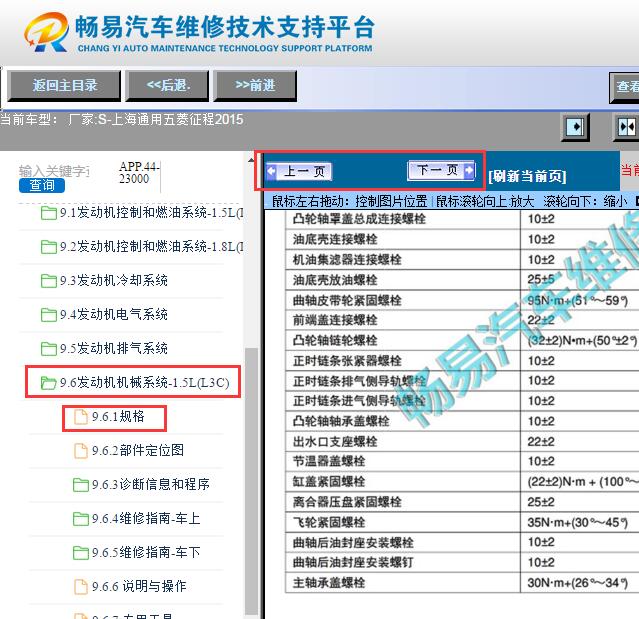Click table row 机油集滤器连接螺栓
Image resolution: width=639 pixels, height=619 pixels.
click(462, 260)
